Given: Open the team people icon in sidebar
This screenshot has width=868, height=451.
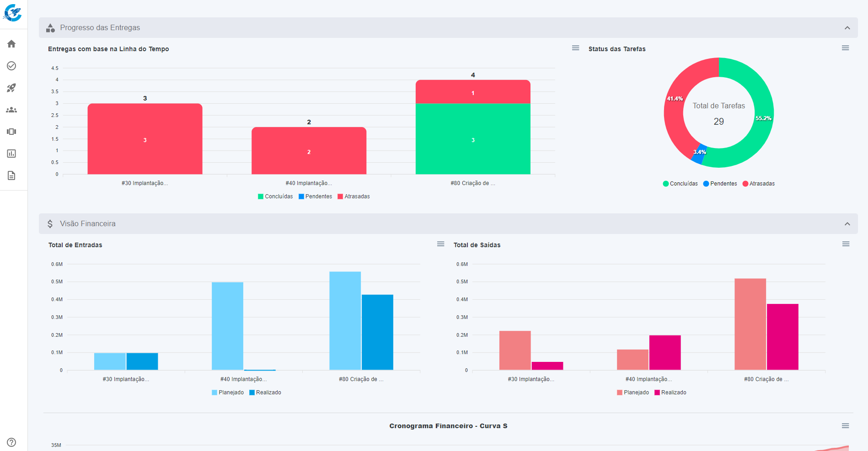Looking at the screenshot, I should (x=11, y=110).
